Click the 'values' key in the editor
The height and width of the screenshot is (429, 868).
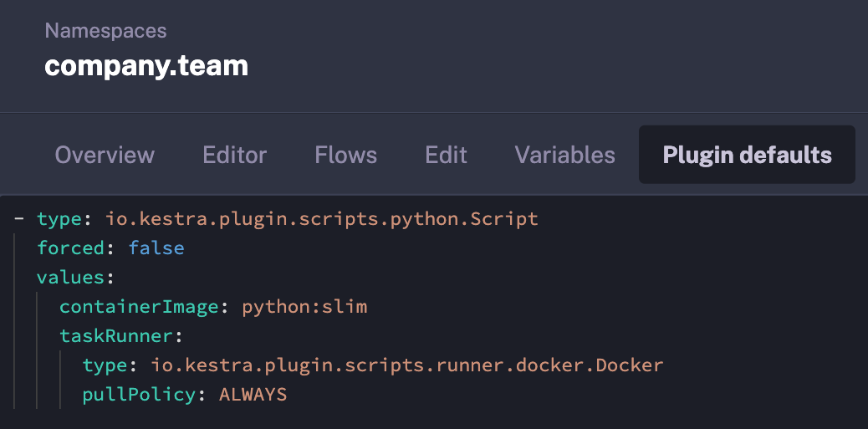point(71,278)
